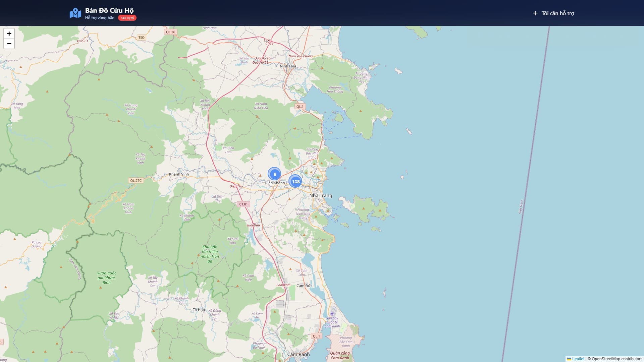Click the CT.01 highway shield
The width and height of the screenshot is (644, 362).
[x=244, y=204]
